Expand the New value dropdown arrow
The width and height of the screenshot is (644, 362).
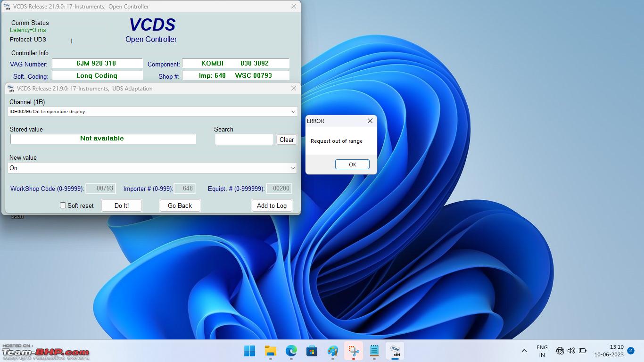click(293, 168)
